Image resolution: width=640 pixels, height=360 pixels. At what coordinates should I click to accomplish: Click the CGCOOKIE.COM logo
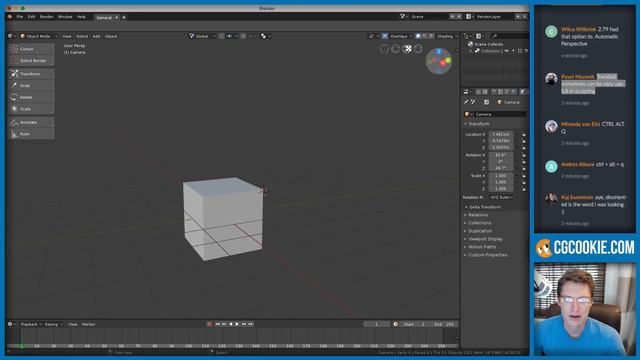pyautogui.click(x=585, y=248)
